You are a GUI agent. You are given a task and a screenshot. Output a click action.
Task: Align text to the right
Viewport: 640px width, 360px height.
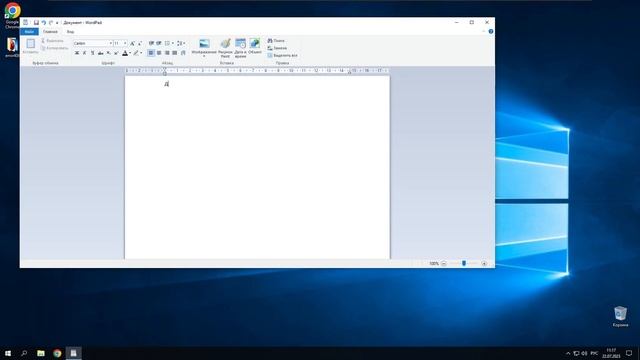point(167,53)
